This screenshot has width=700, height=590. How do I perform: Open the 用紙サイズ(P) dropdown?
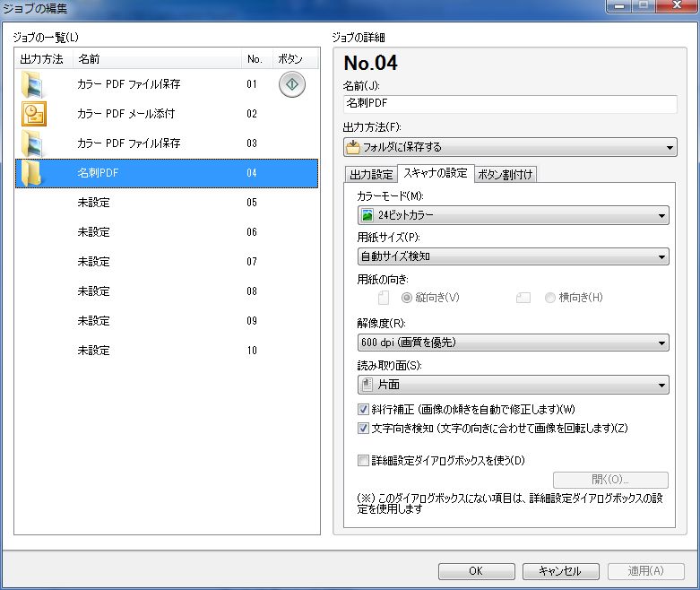click(x=514, y=256)
